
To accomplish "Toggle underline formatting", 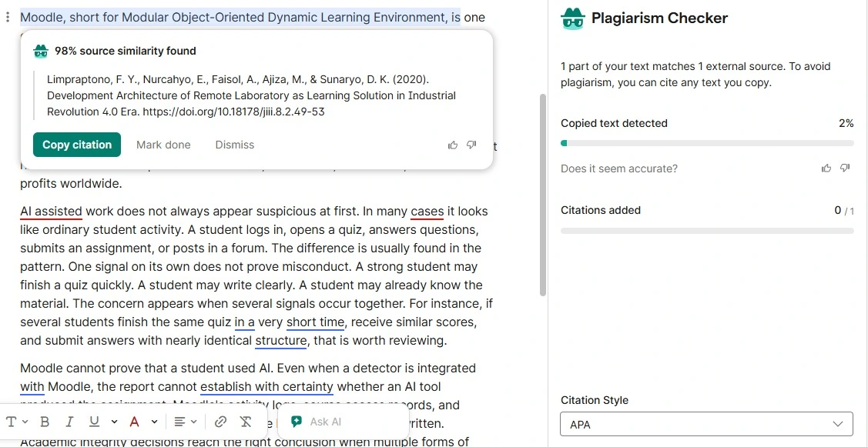I will click(94, 422).
